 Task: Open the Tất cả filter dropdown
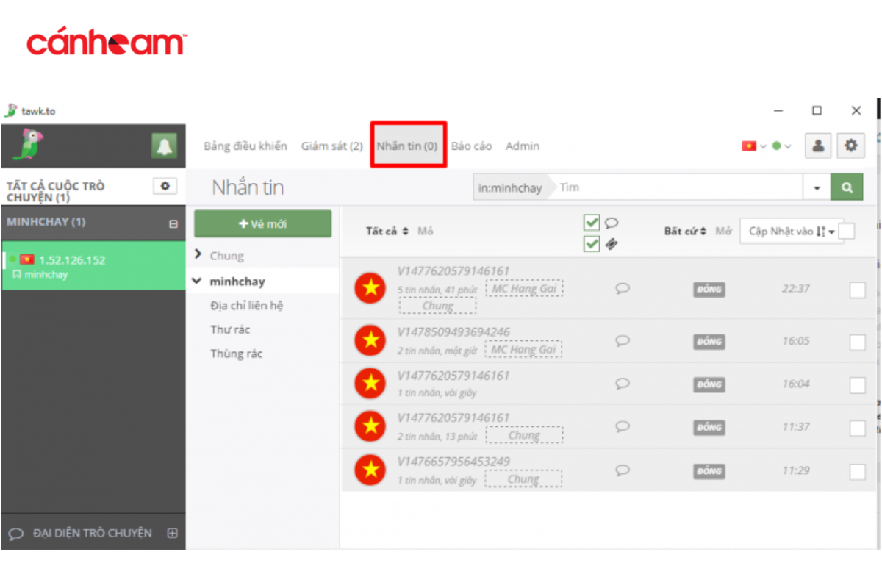pos(387,231)
